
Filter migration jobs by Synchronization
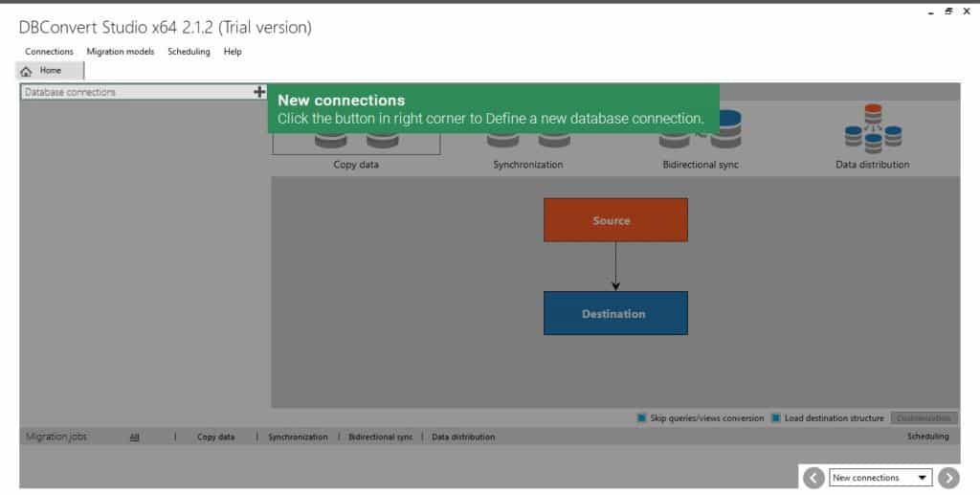pos(298,437)
